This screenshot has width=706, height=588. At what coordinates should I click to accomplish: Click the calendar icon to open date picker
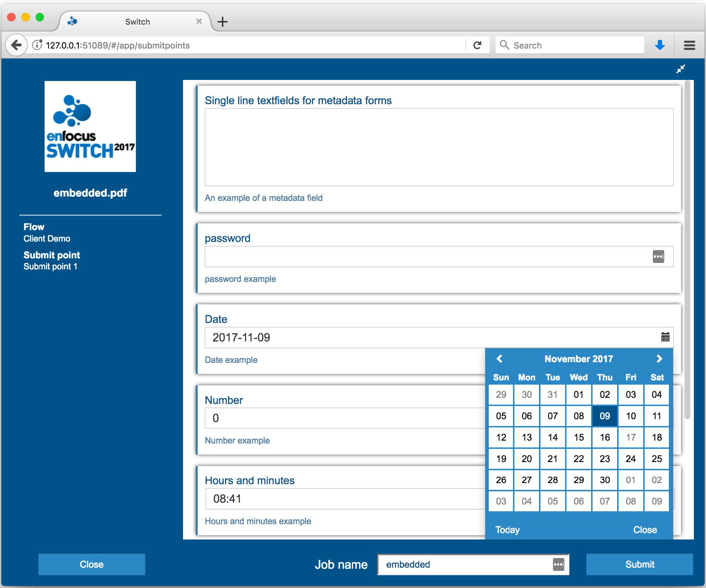(x=666, y=337)
